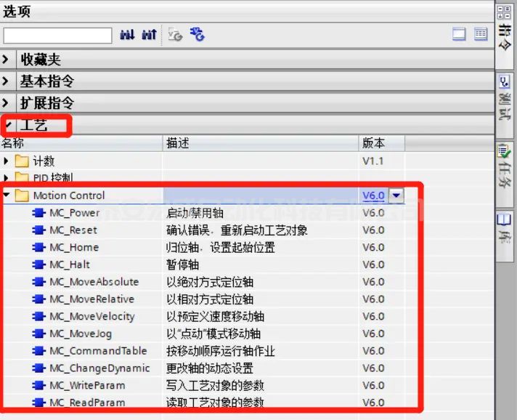Click the 计数 folder icon
Viewport: 517px width, 420px height.
tap(22, 161)
